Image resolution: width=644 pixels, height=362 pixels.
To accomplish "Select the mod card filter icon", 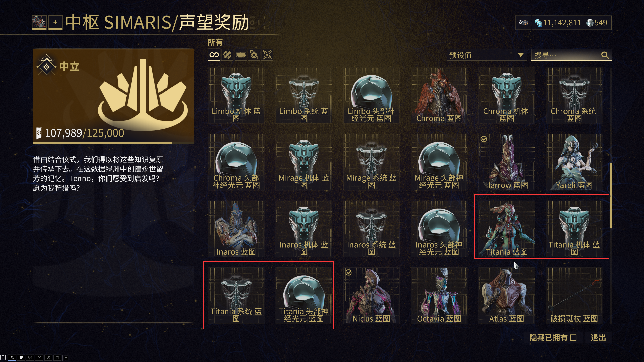I will pos(240,55).
